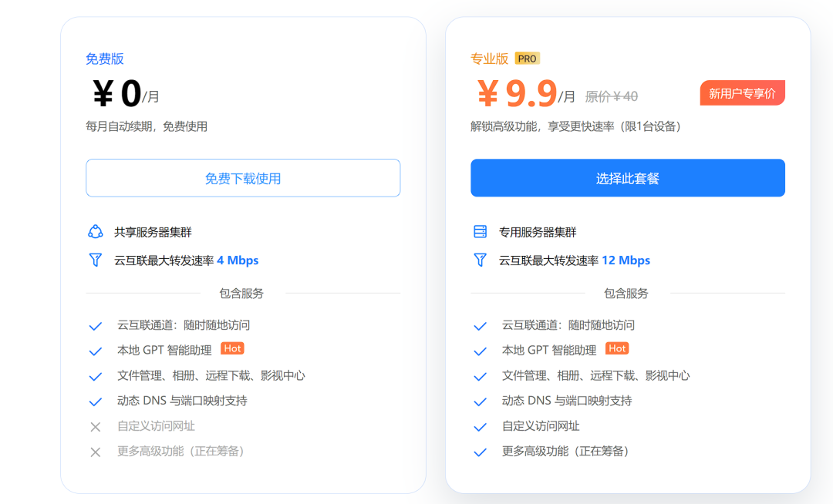The image size is (833, 504).
Task: Click the Hot badge in the free plan
Action: point(232,348)
